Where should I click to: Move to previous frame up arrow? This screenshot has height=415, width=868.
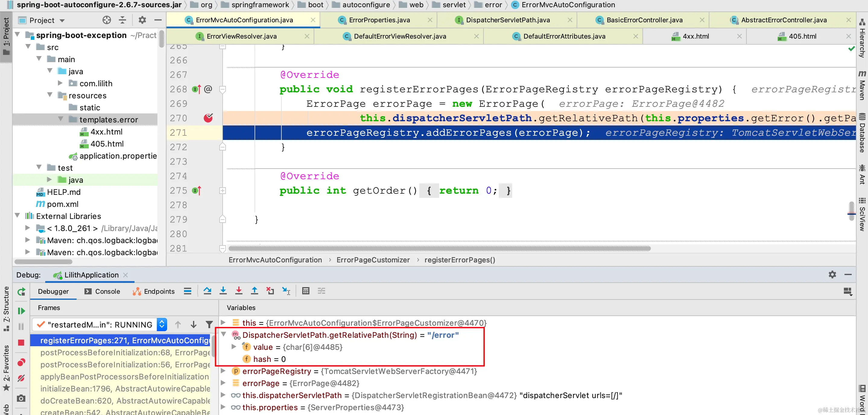(x=178, y=325)
